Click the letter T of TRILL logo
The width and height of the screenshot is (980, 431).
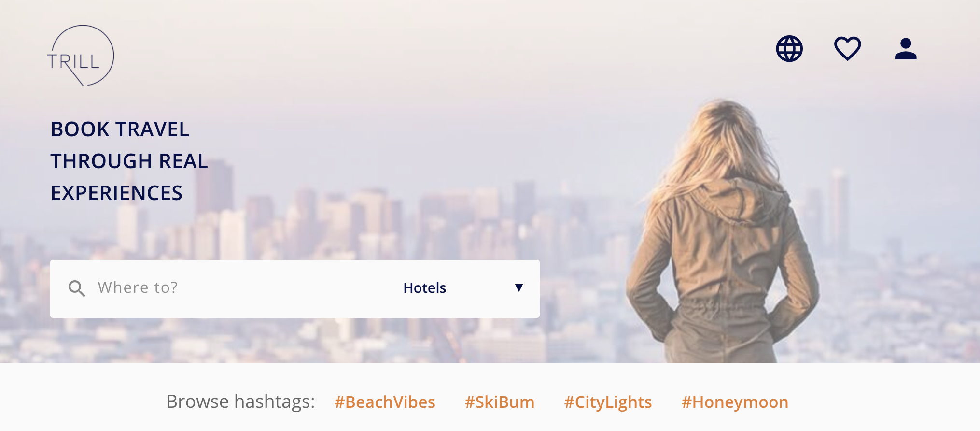pos(53,61)
